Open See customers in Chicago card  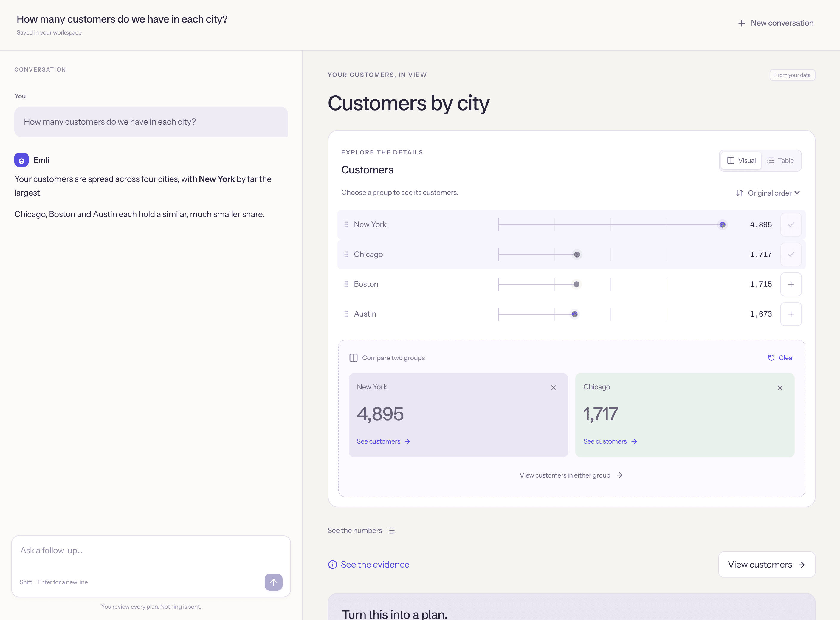pos(610,441)
